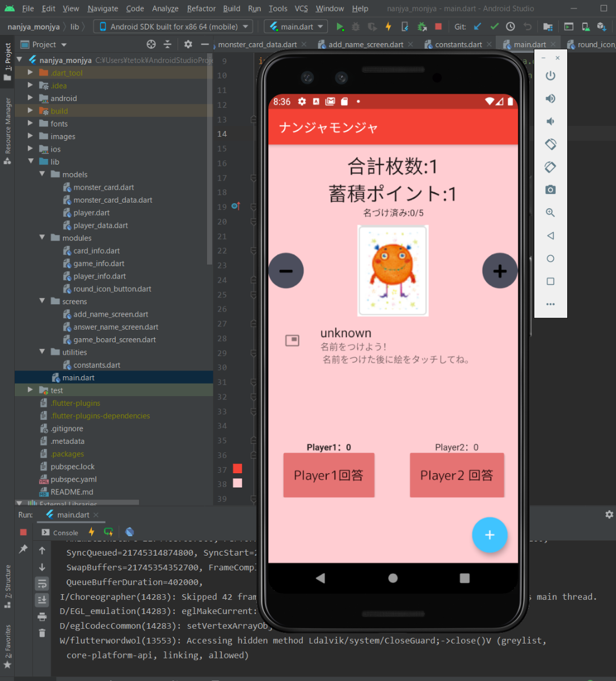Toggle the Z: Structure tool window
616x681 pixels.
coord(7,586)
